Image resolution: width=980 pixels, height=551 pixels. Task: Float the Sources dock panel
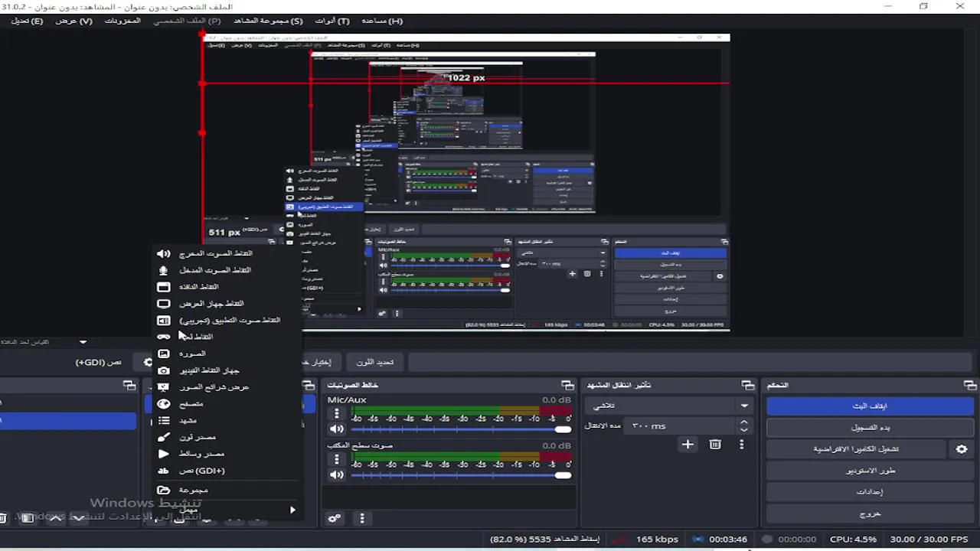click(309, 385)
